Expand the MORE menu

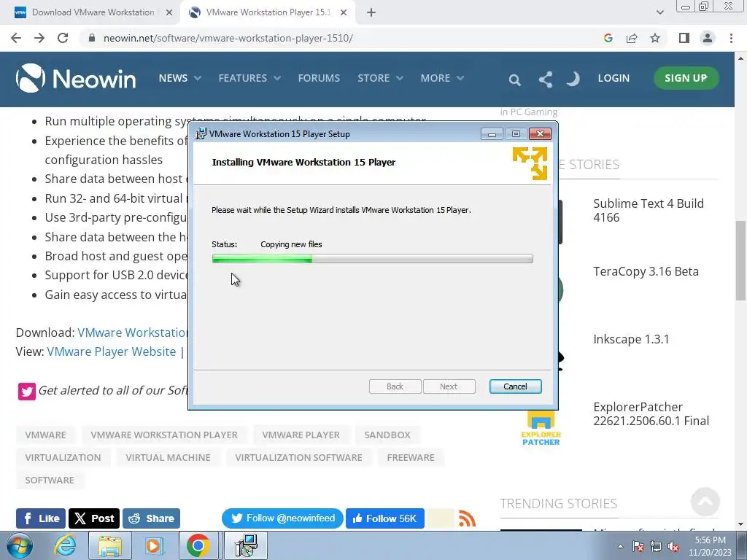pos(441,78)
